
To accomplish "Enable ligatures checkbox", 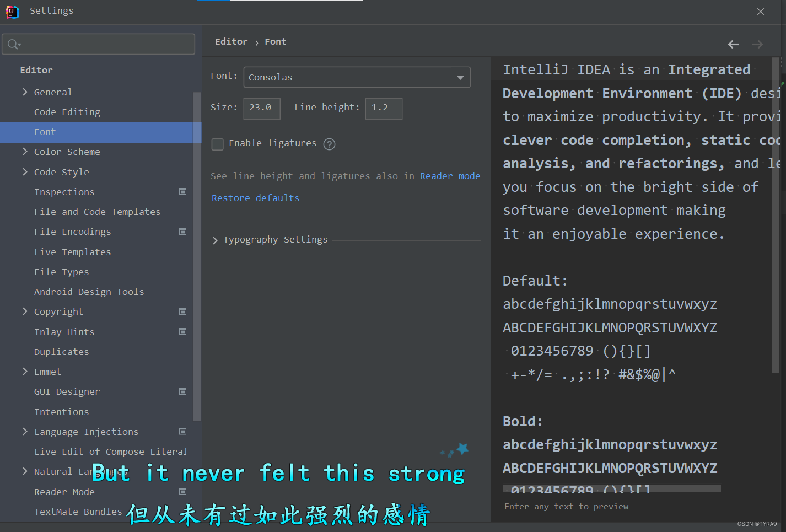I will pos(218,144).
